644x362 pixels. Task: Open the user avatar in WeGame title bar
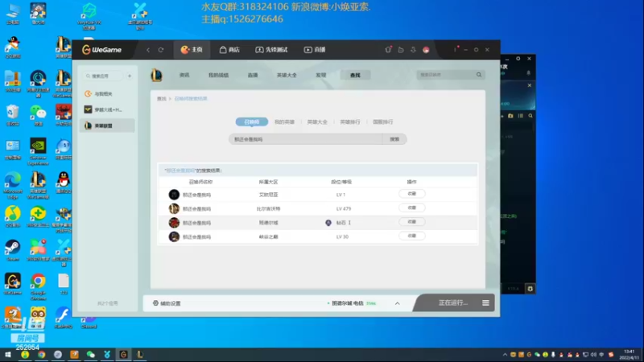point(426,50)
